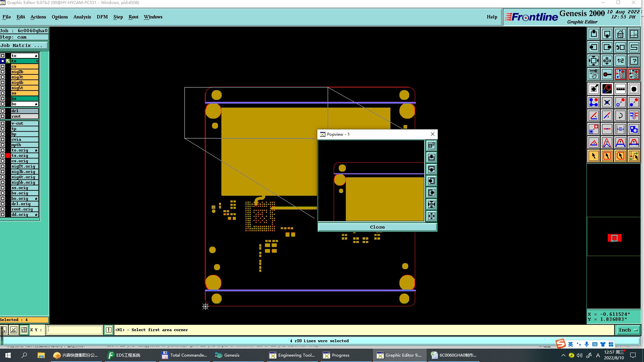The image size is (644, 362).
Task: Open the Inch units dropdown
Action: click(628, 330)
